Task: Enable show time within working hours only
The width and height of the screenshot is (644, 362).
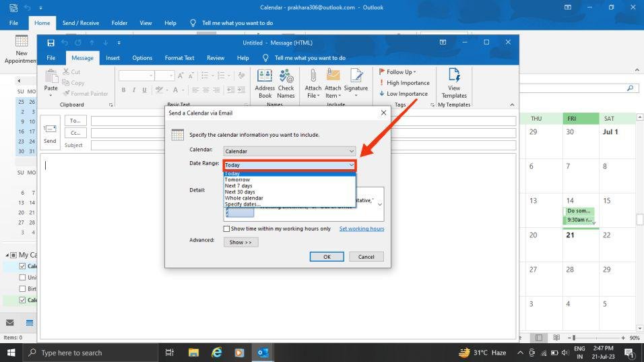Action: [x=226, y=229]
